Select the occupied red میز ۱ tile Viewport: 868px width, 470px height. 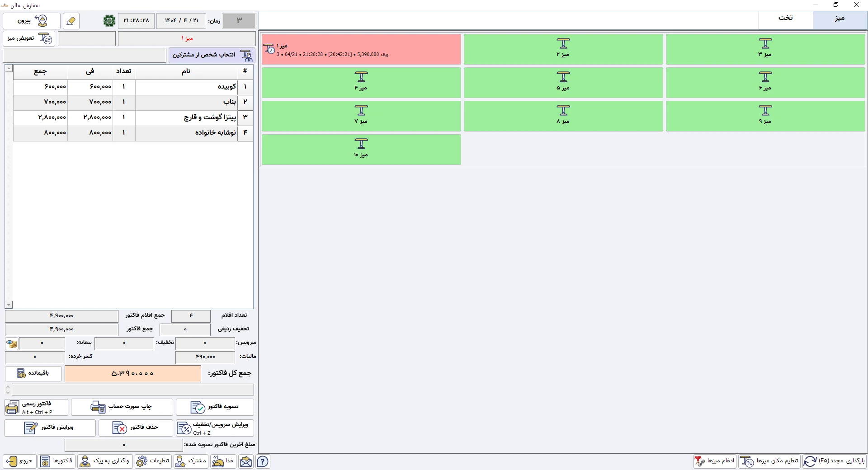(x=361, y=49)
